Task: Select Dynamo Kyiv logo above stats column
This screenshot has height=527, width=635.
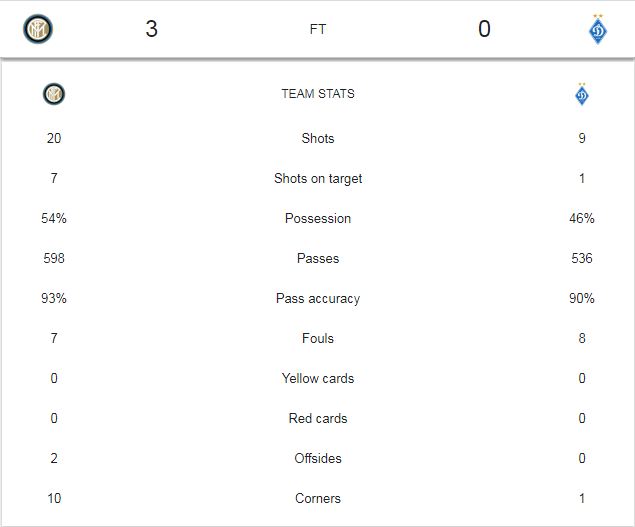Action: [x=582, y=94]
